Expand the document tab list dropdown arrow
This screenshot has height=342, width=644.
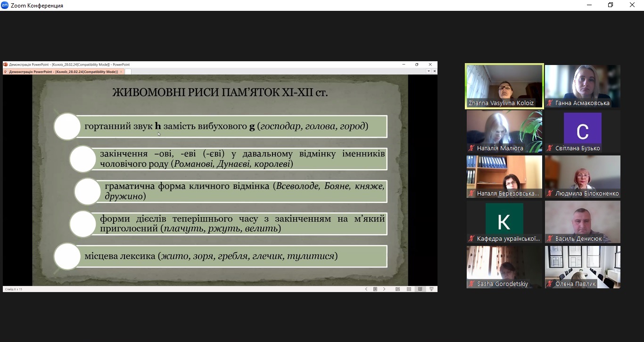pos(429,72)
